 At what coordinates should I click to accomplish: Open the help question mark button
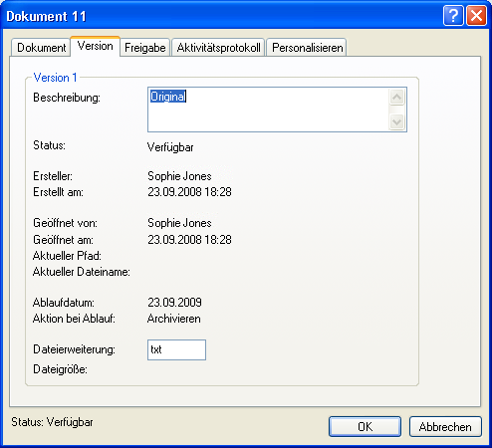(x=453, y=15)
